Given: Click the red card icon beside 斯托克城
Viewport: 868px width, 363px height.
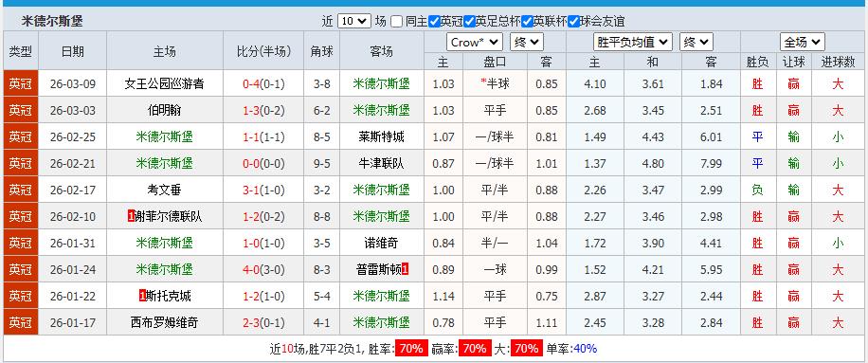Looking at the screenshot, I should pyautogui.click(x=143, y=296).
